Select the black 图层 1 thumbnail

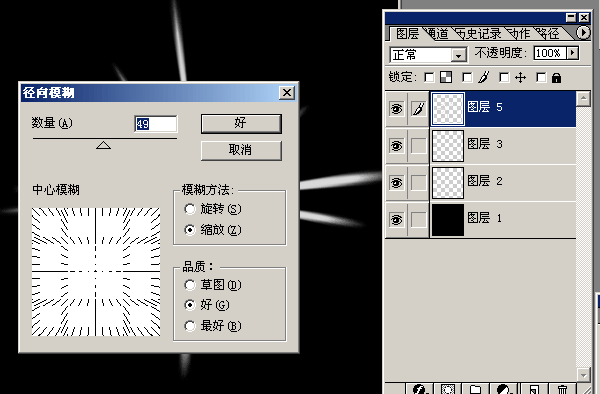click(x=448, y=220)
